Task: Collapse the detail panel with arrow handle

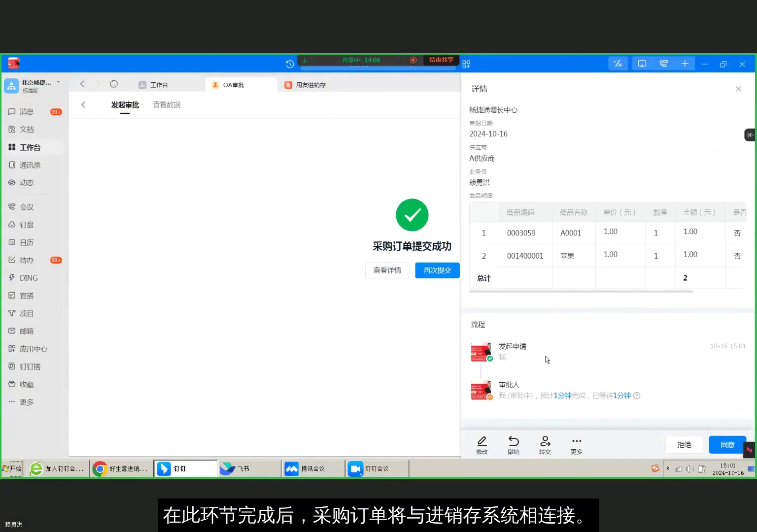Action: click(750, 134)
